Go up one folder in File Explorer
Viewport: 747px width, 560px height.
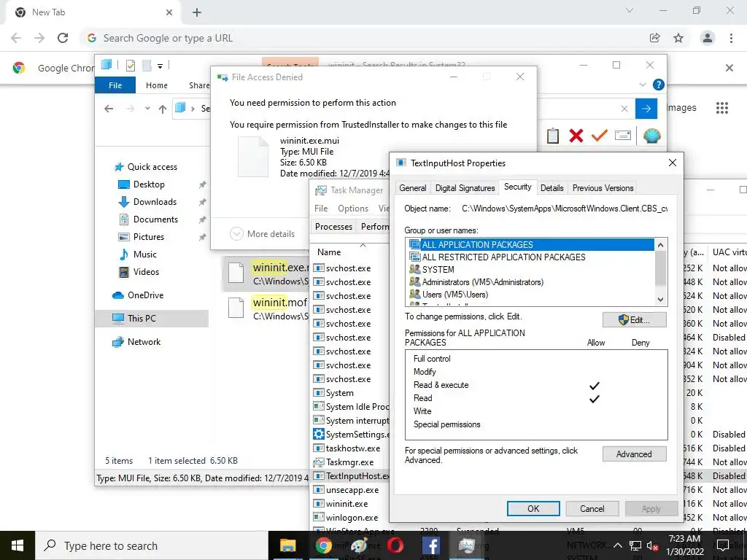click(163, 109)
